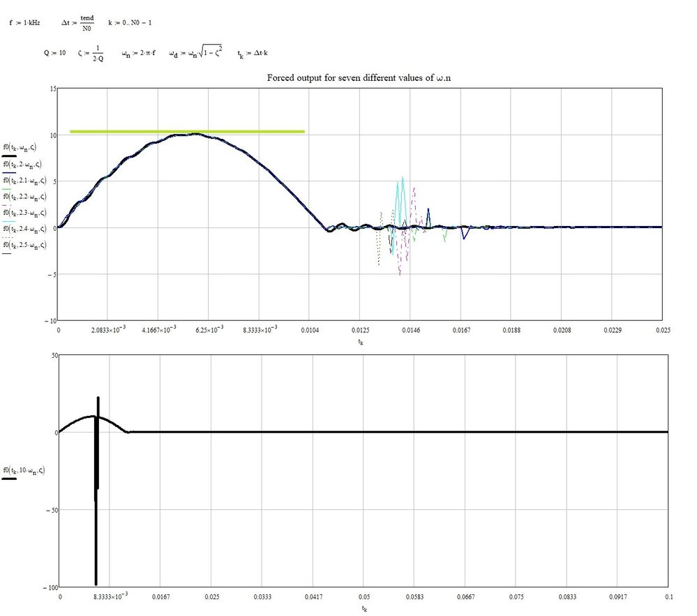Viewport: 697px width, 616px height.
Task: Click the bottom plot x-axis tick 0.05
Action: pyautogui.click(x=364, y=597)
